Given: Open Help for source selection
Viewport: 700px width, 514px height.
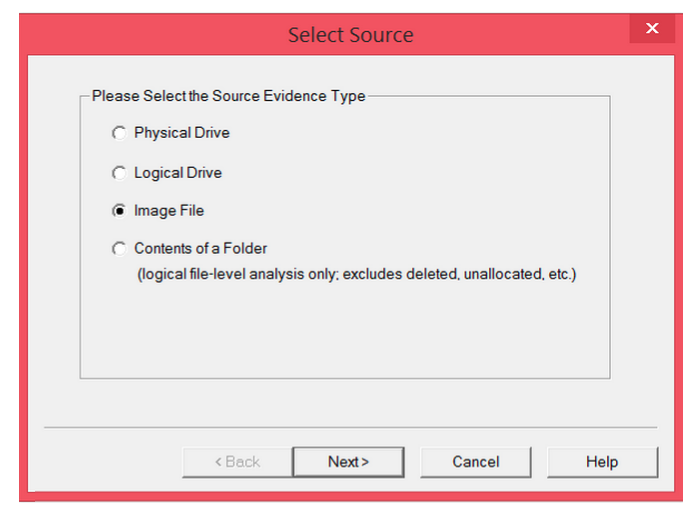Looking at the screenshot, I should 602,462.
